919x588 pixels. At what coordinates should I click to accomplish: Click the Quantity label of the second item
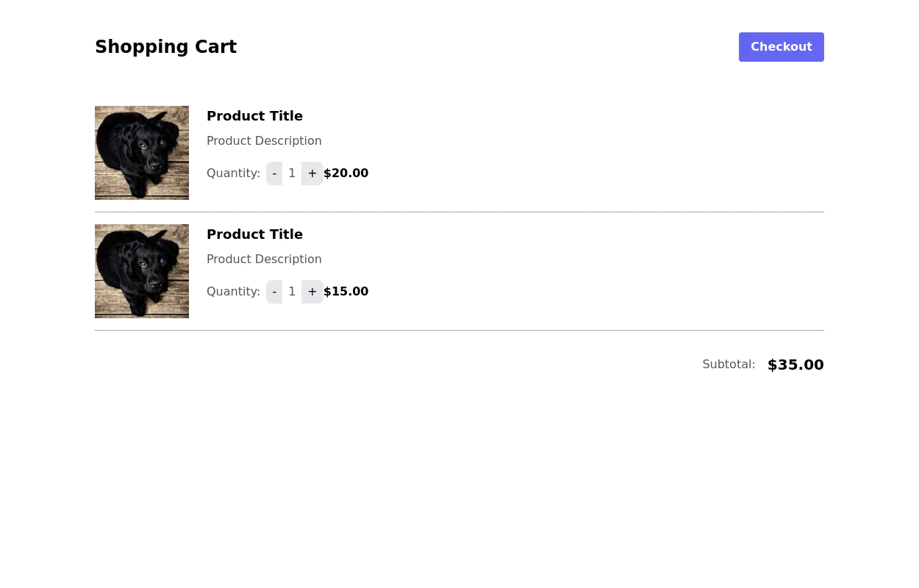point(233,292)
